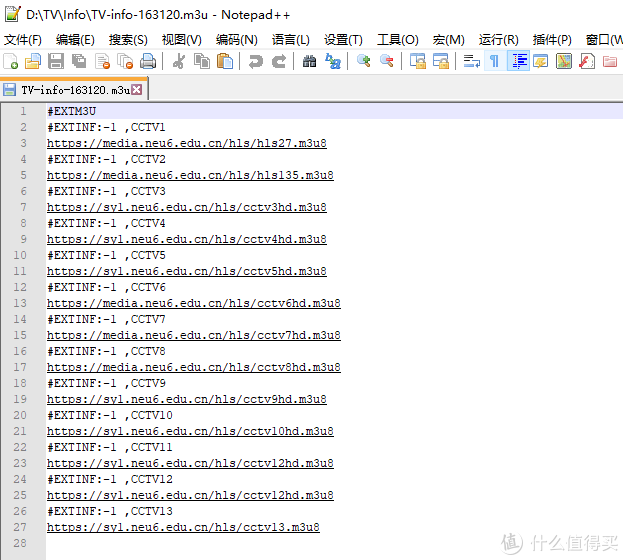
Task: Open the 编码(N) menu
Action: (x=237, y=40)
